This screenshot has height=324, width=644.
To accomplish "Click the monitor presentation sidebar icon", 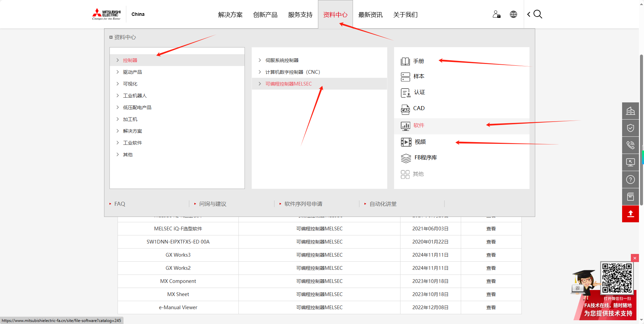I will click(x=631, y=162).
